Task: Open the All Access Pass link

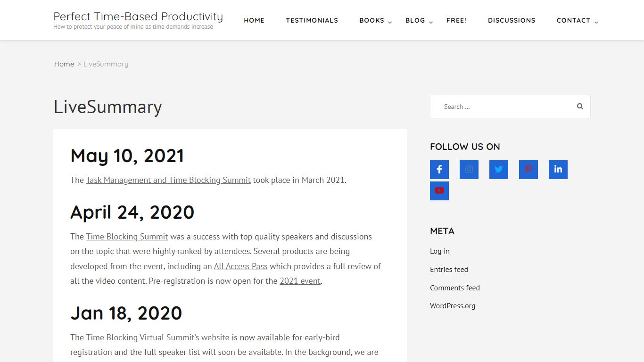Action: point(240,266)
